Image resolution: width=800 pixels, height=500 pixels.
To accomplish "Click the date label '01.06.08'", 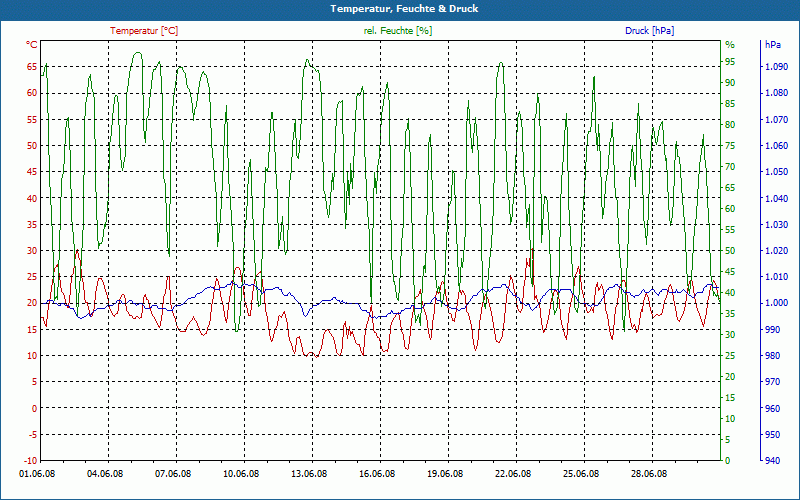I will pos(38,473).
